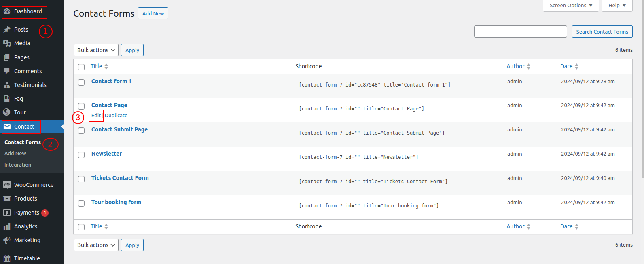Toggle select-all checkbox in table header
Image resolution: width=644 pixels, height=264 pixels.
click(81, 67)
